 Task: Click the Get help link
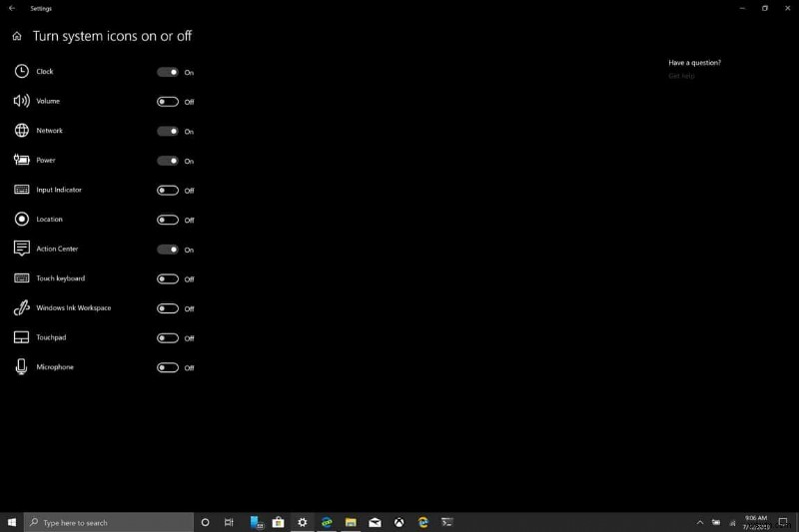681,76
